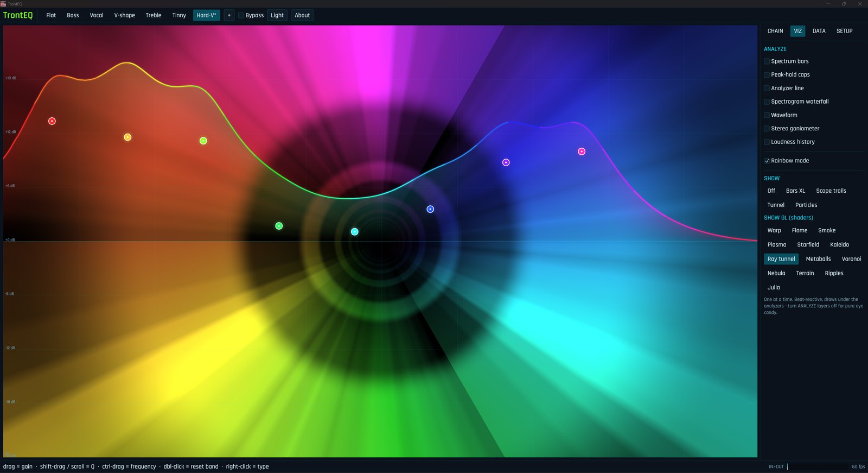The width and height of the screenshot is (868, 473).
Task: Choose the Tinny preset
Action: (179, 15)
